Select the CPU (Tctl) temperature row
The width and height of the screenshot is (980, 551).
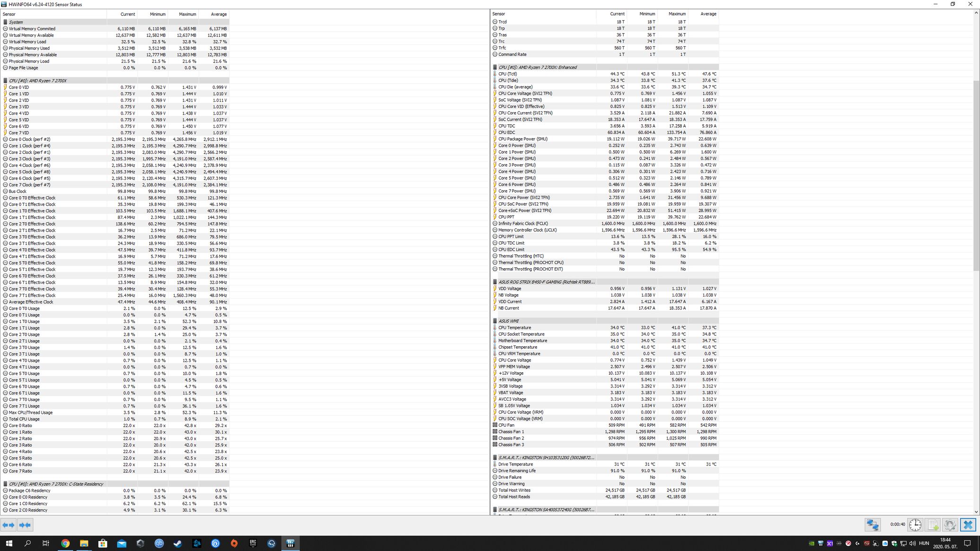point(507,74)
